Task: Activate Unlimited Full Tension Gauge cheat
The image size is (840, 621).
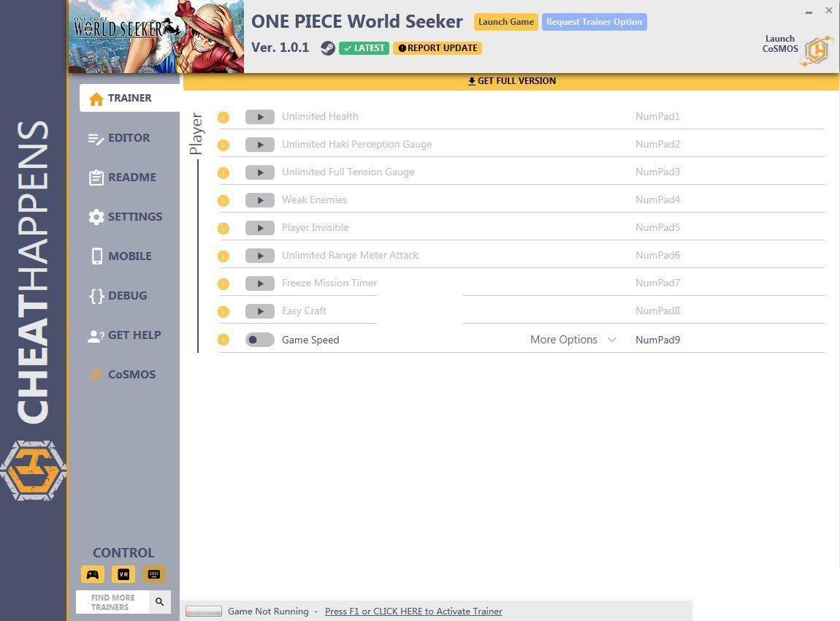Action: pos(260,172)
